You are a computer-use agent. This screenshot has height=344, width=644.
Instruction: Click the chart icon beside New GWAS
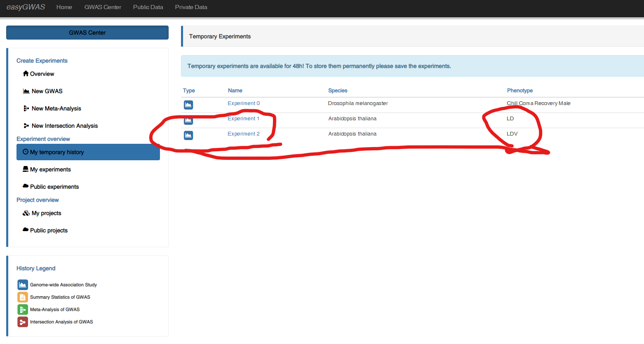tap(26, 91)
